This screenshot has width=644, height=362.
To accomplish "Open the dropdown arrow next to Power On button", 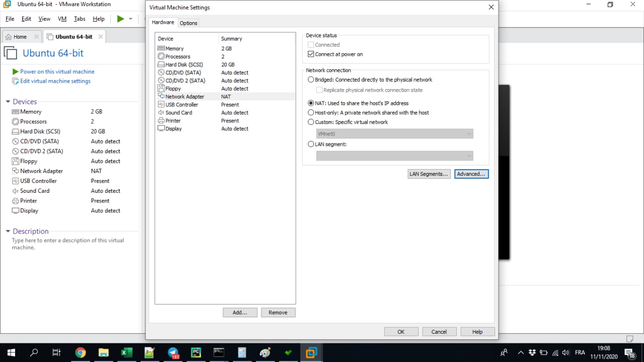I will point(131,19).
